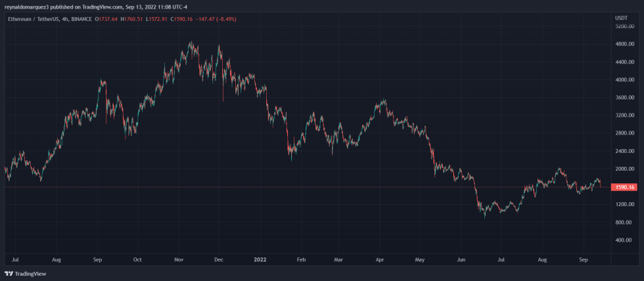Click the red 1590.16 current price tag
The height and width of the screenshot is (281, 644).
[x=624, y=187]
